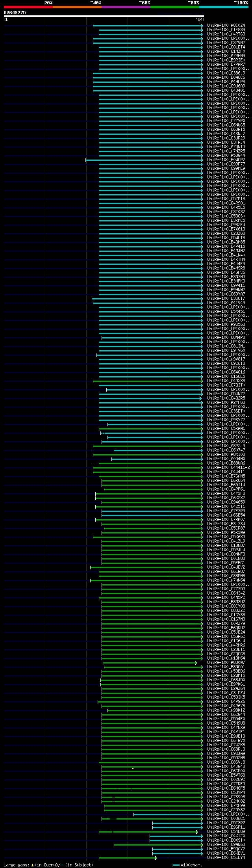Select hit label UniRef100_B7GAN5
The image size is (252, 868).
click(x=226, y=476)
